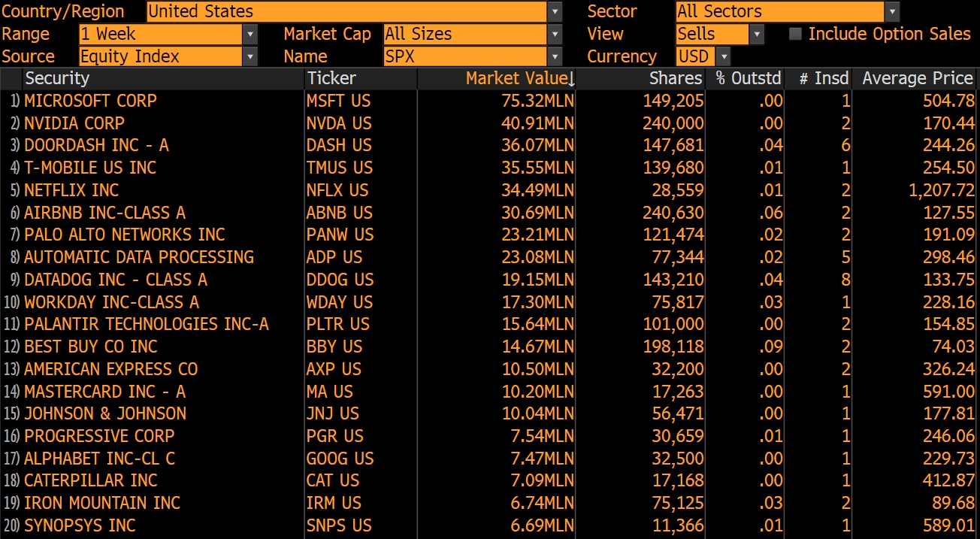Screen dimensions: 980x539
Task: Expand the Currency dropdown showing USD
Action: (723, 56)
